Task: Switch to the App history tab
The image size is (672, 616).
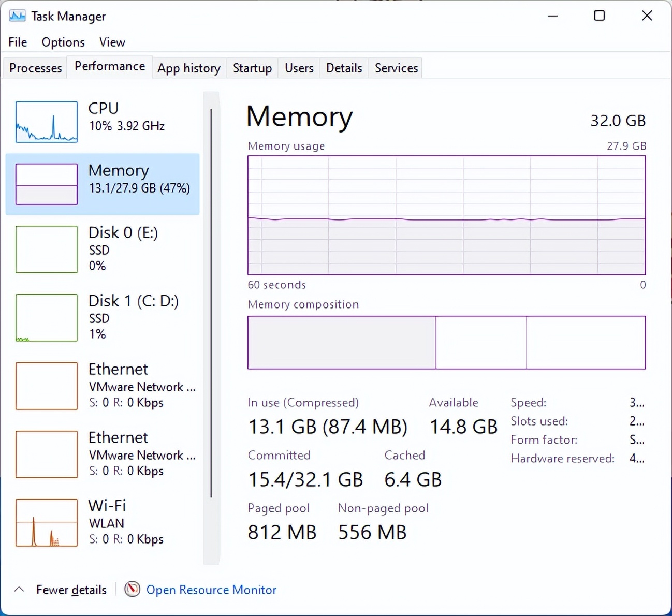Action: point(189,68)
